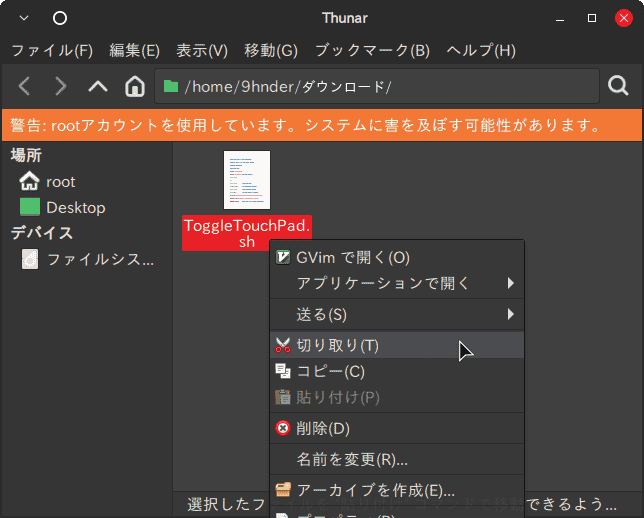Expand the アプリケーションで開く submenu arrow
This screenshot has width=644, height=518.
click(x=511, y=283)
